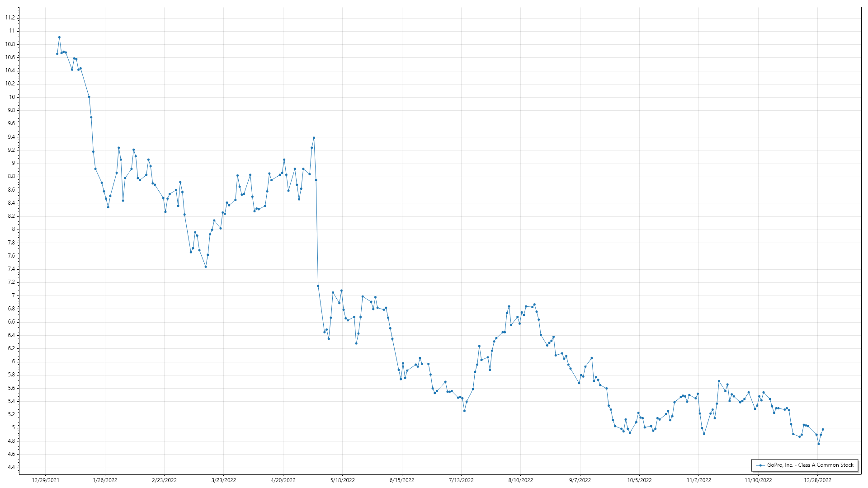Click the 7 y-axis value label
The width and height of the screenshot is (868, 488).
pyautogui.click(x=13, y=296)
